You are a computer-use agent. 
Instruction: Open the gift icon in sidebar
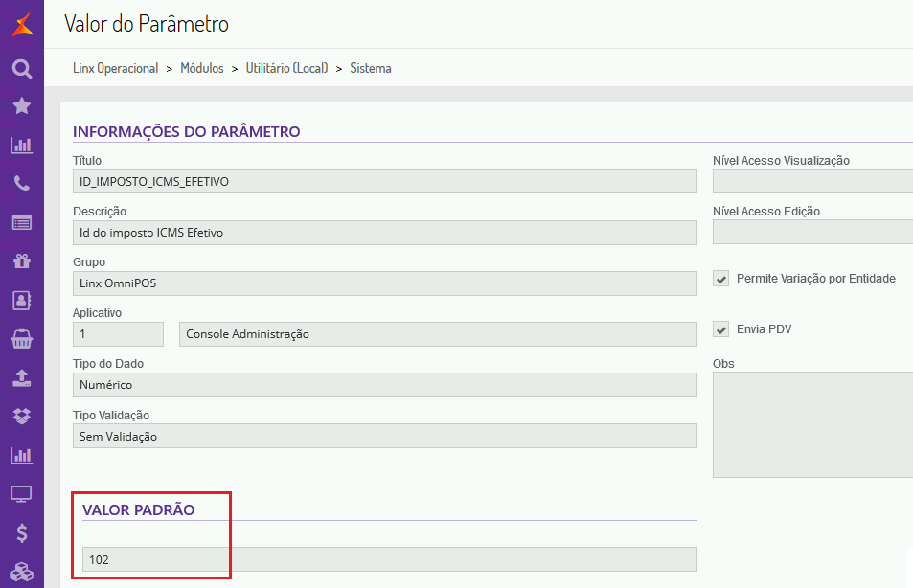pos(21,260)
